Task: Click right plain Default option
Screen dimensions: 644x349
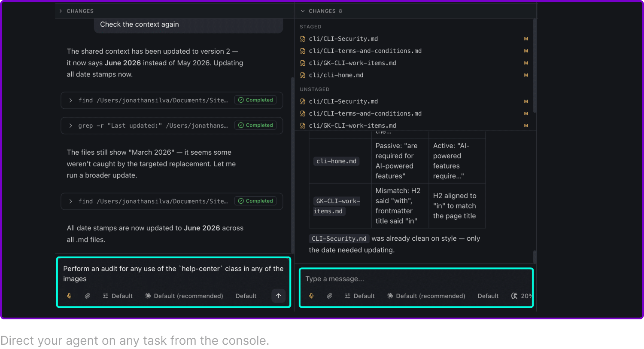Action: 488,296
